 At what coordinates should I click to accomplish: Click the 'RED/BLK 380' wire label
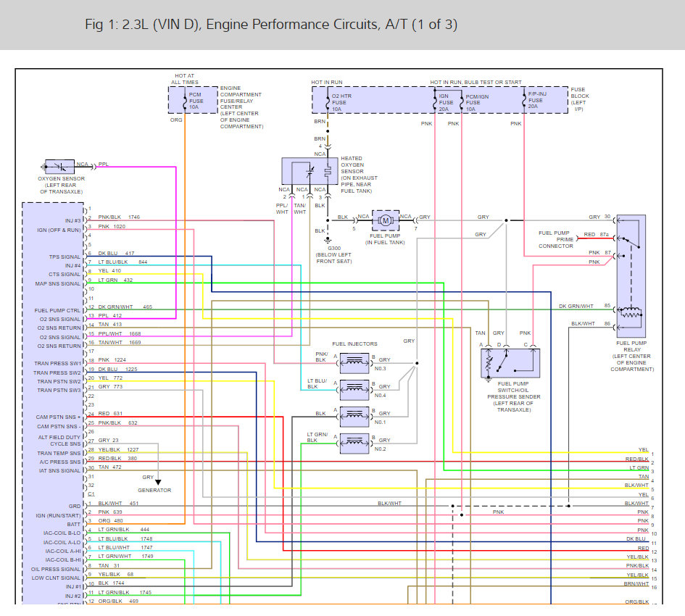(117, 458)
